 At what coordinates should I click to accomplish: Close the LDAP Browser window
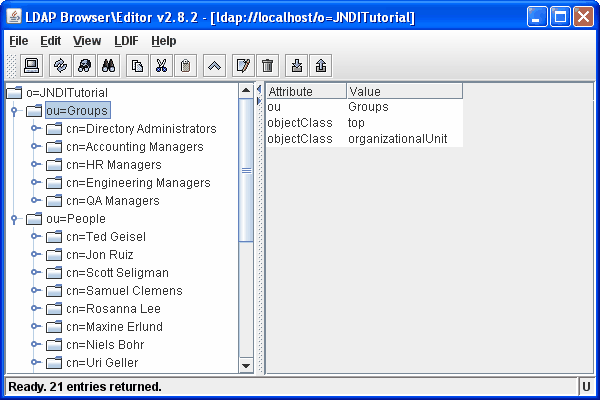click(x=583, y=17)
